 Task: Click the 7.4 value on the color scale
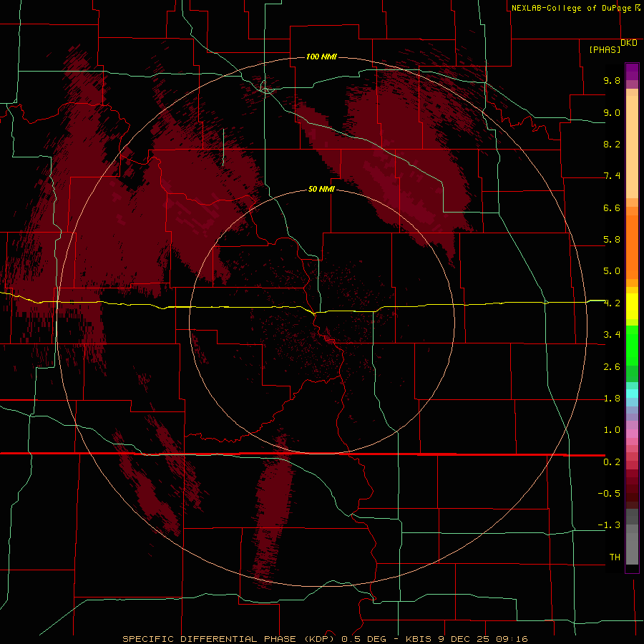coord(612,176)
